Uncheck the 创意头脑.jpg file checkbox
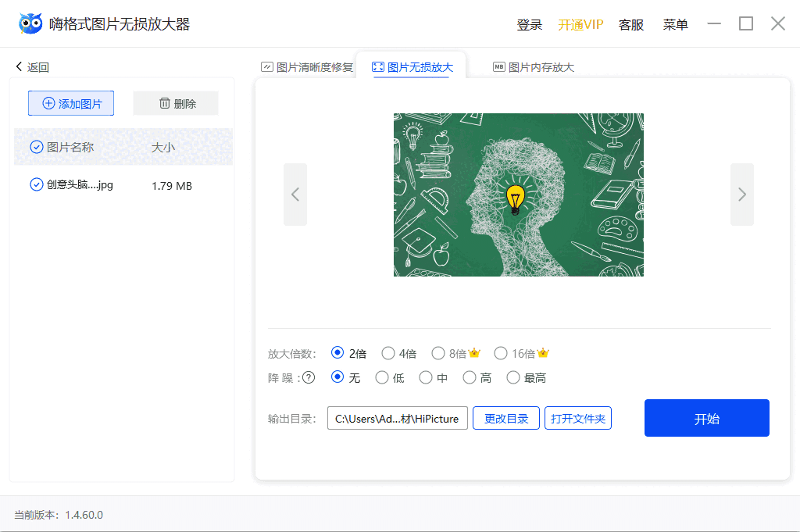This screenshot has width=800, height=532. click(36, 184)
